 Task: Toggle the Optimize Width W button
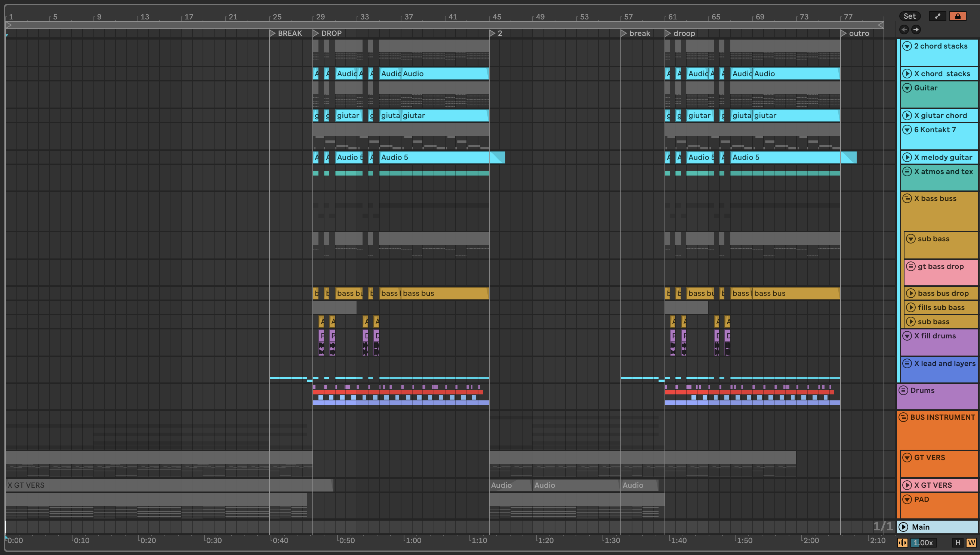point(971,542)
